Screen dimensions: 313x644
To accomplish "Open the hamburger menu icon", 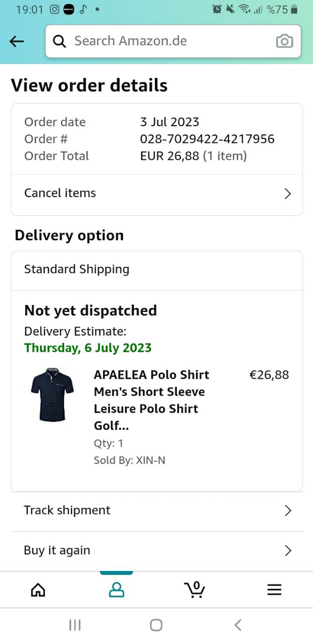I will click(x=274, y=590).
